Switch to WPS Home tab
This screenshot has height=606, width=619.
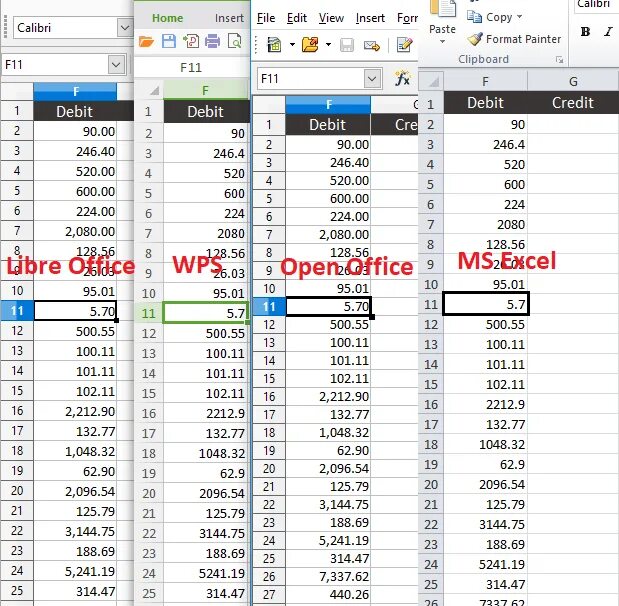point(167,18)
